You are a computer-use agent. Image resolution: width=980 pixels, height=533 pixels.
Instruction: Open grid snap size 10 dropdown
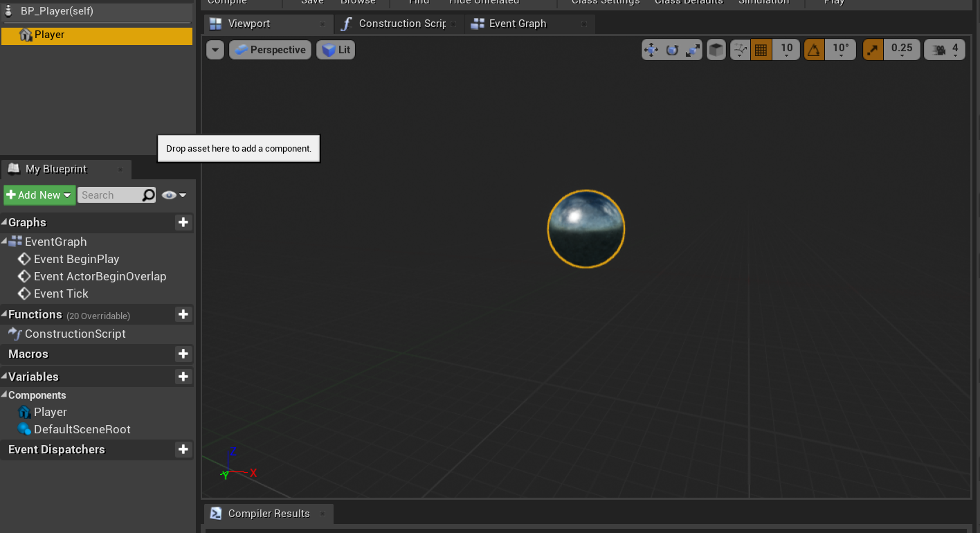[x=786, y=50]
